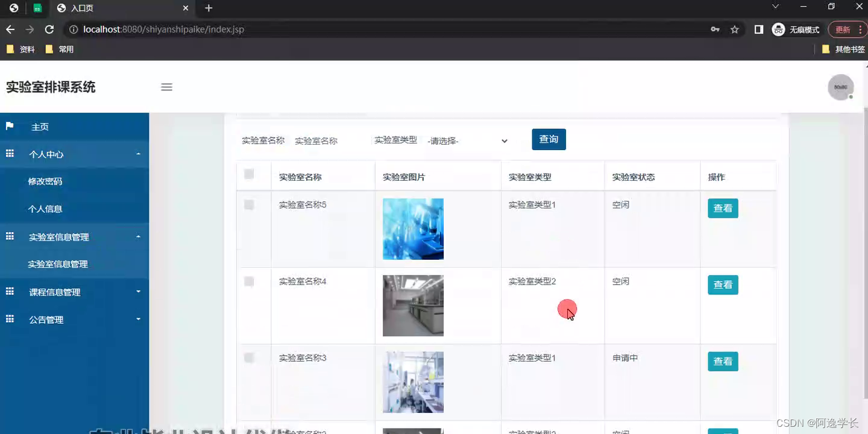868x434 pixels.
Task: Click the site info icon before localhost
Action: [x=73, y=30]
